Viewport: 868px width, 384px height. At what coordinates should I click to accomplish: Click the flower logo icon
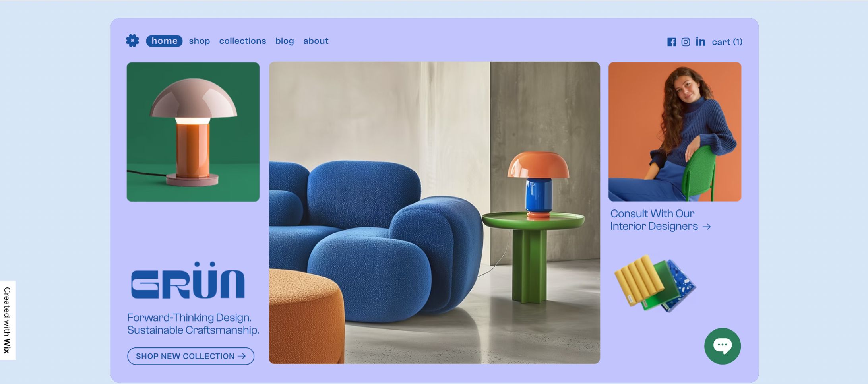(x=132, y=41)
